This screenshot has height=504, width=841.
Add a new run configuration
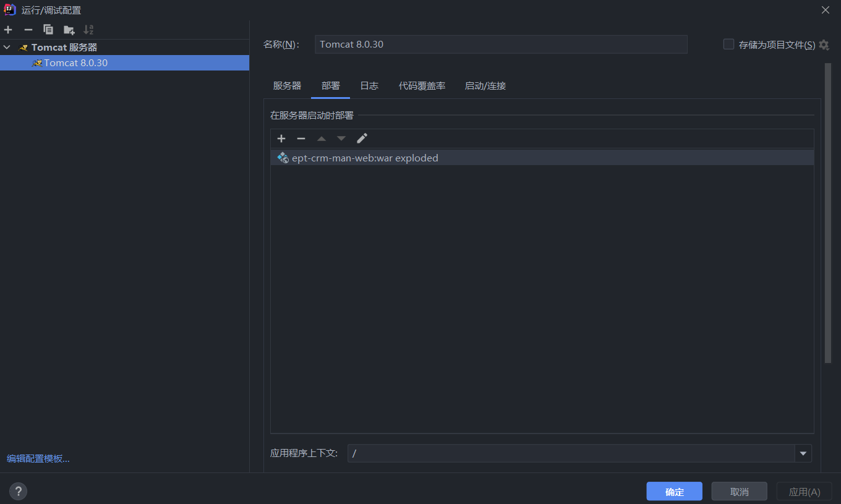pyautogui.click(x=8, y=29)
